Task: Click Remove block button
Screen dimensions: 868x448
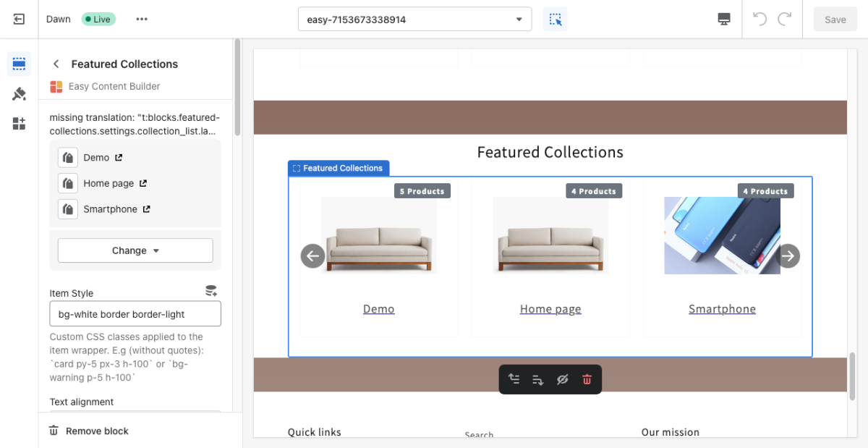Action: pyautogui.click(x=89, y=431)
